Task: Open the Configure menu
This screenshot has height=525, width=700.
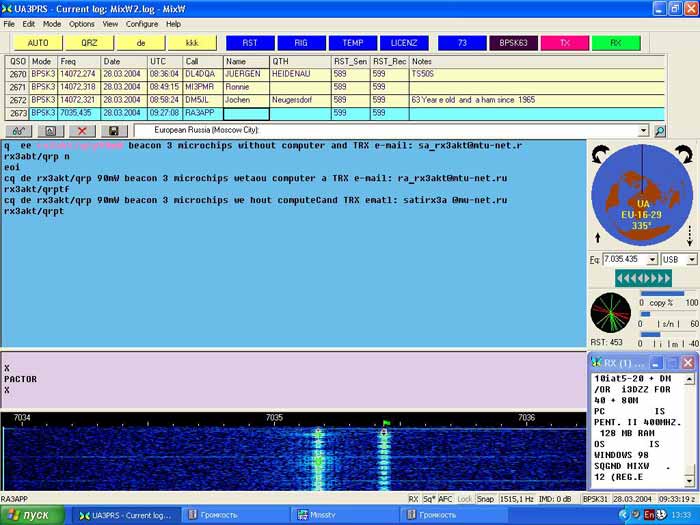Action: pyautogui.click(x=141, y=23)
